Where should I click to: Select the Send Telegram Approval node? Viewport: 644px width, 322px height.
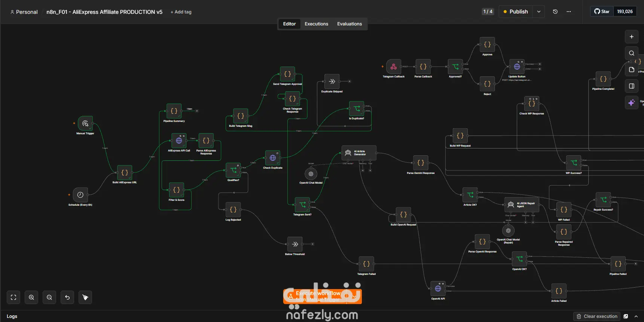point(287,74)
